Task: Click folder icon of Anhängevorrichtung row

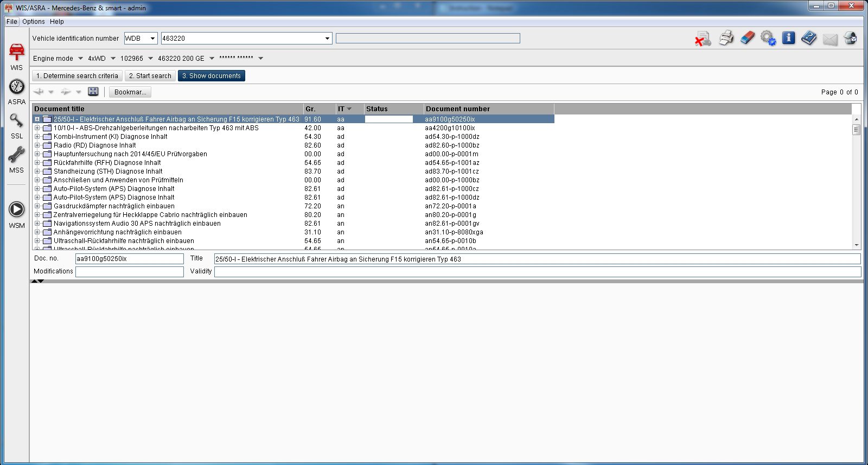Action: 47,232
